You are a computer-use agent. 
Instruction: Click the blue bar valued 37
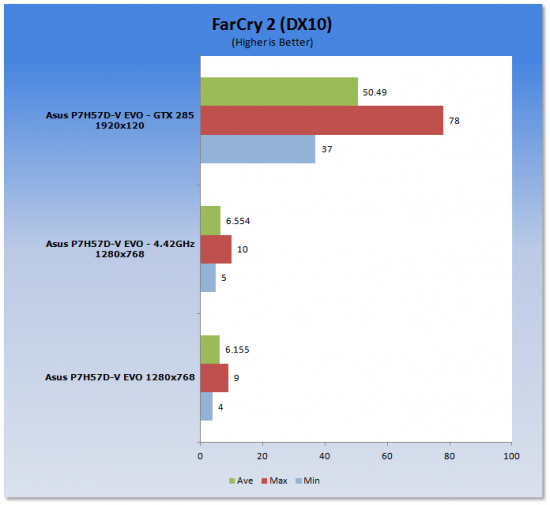point(258,149)
